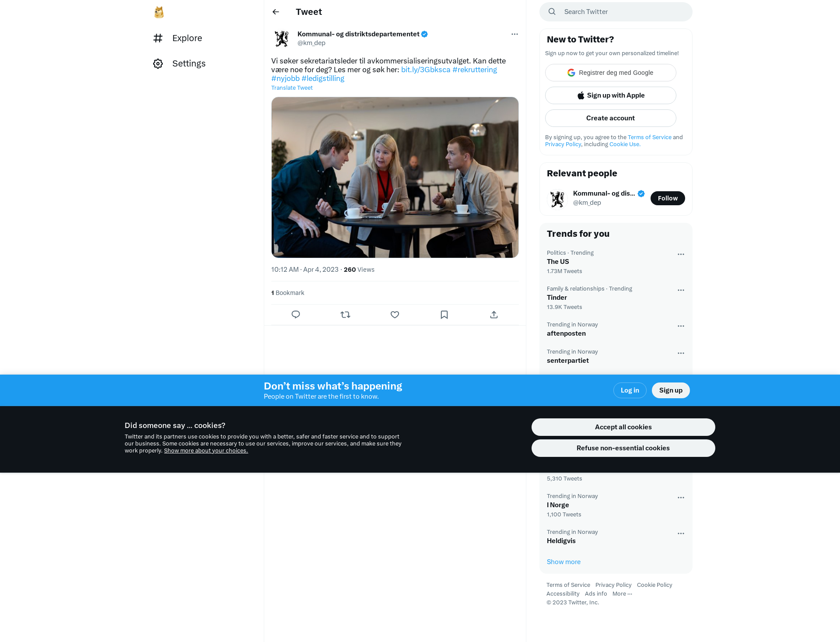Screen dimensions: 840x642
Task: Like the tweet with heart icon
Action: point(395,315)
